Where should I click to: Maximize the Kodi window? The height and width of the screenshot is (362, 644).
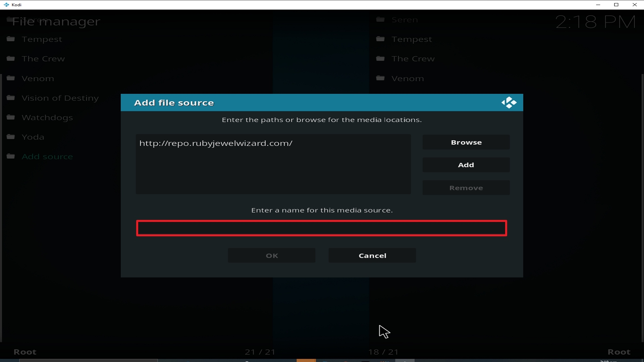click(616, 5)
